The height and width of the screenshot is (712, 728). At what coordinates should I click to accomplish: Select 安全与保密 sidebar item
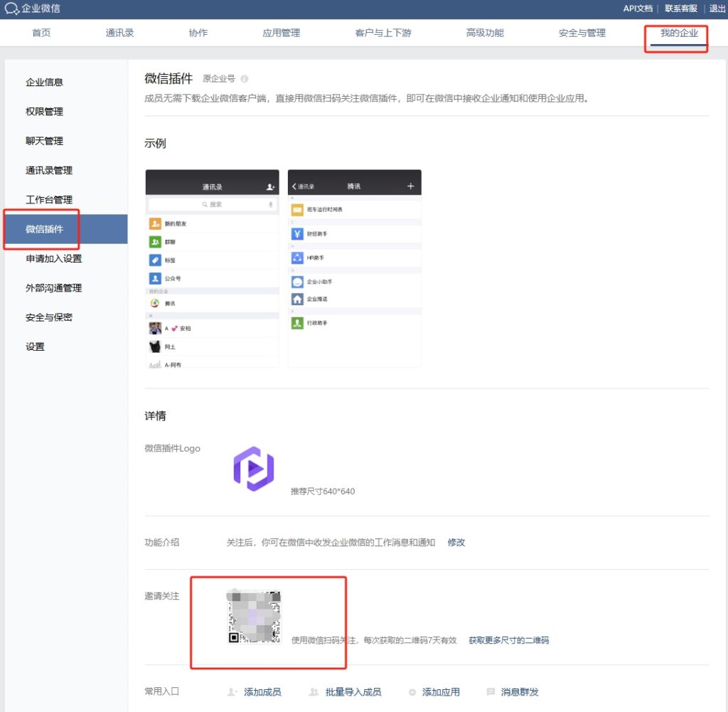(48, 317)
